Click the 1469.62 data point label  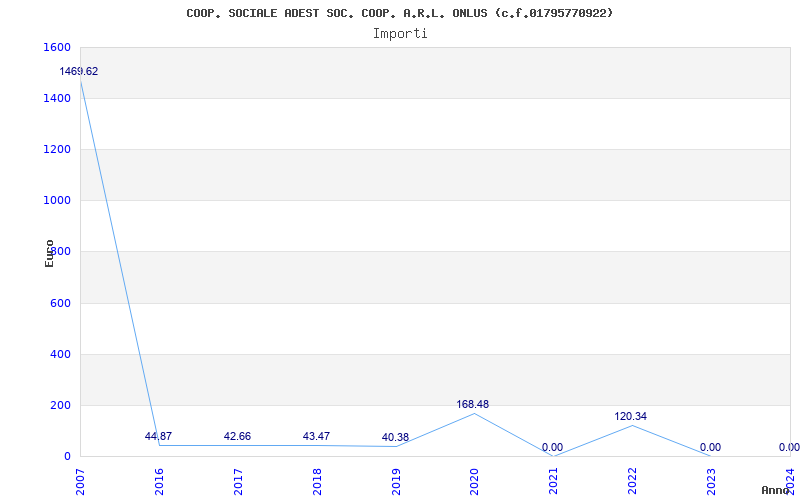pos(79,72)
